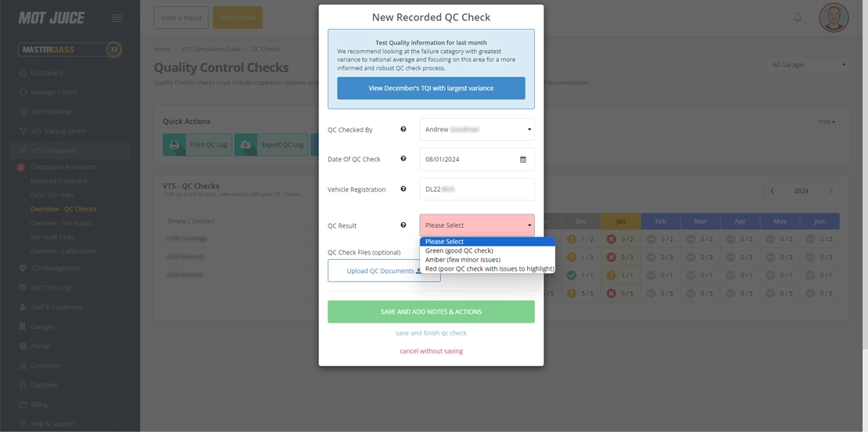Screen dimensions: 868x432
Task: Expand VTS Training Centre in sidebar
Action: [70, 131]
